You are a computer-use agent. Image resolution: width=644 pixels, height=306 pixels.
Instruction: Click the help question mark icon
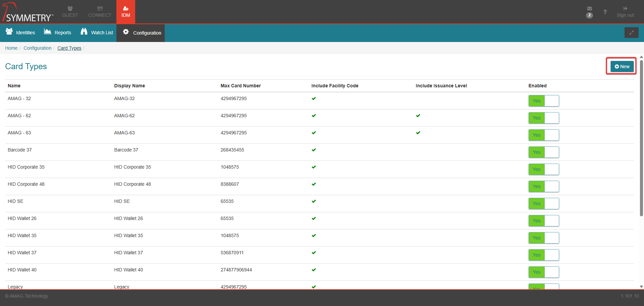click(x=605, y=12)
